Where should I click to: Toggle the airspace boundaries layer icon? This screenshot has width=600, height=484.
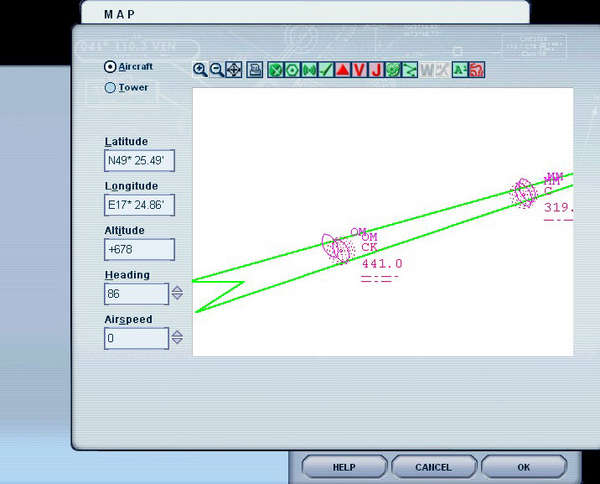tap(393, 70)
